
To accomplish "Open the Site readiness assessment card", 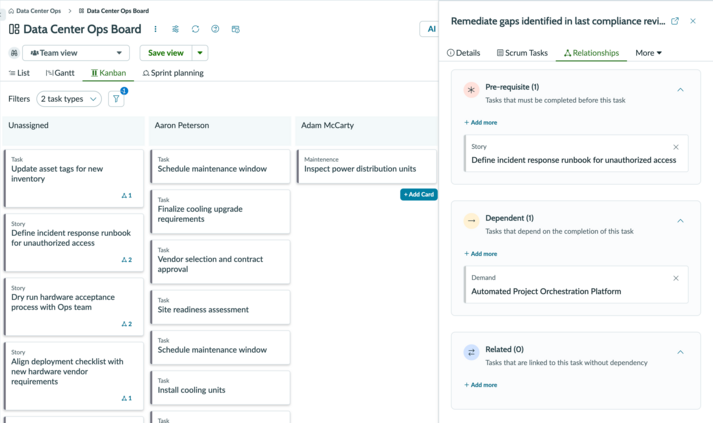I will tap(220, 307).
